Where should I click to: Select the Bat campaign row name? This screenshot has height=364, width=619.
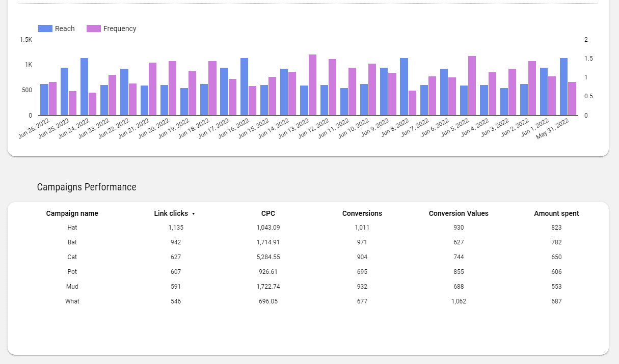[x=72, y=242]
